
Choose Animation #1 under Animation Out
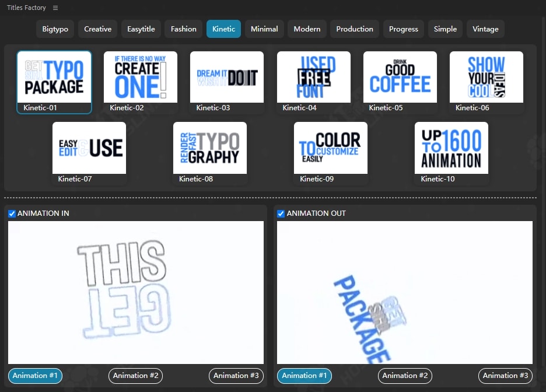(x=304, y=376)
